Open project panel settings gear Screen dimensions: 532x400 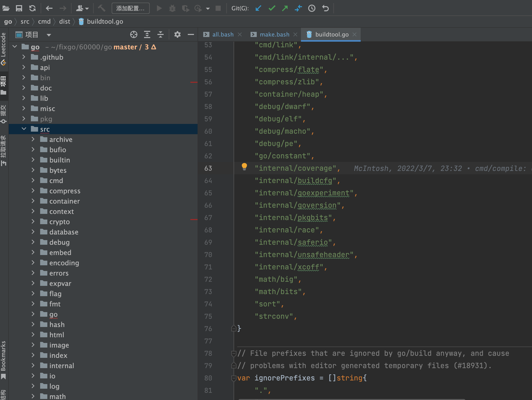coord(177,34)
